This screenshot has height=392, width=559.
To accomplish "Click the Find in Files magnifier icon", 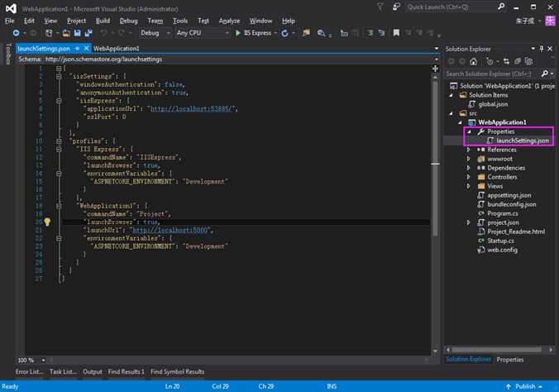I will click(x=321, y=33).
